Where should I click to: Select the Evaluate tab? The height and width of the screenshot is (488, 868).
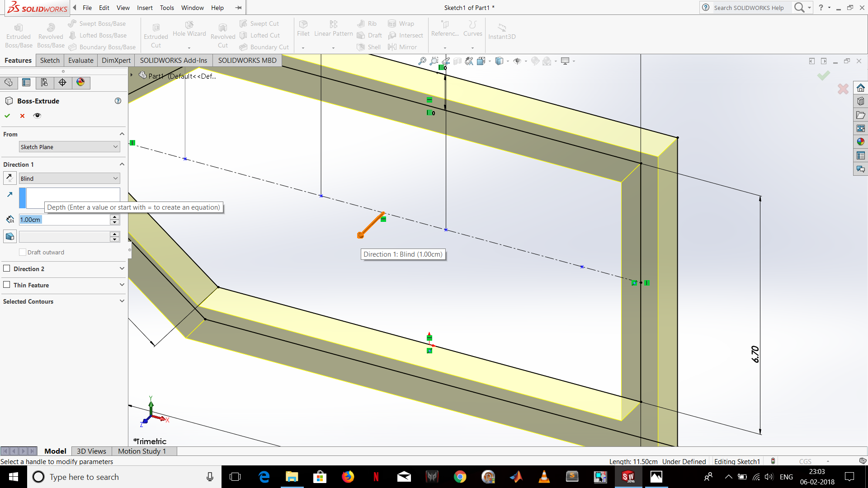pos(80,60)
